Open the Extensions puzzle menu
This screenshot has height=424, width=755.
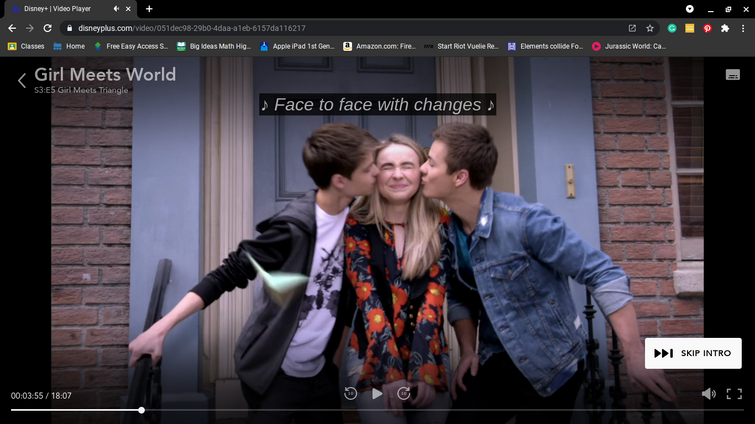click(x=725, y=28)
